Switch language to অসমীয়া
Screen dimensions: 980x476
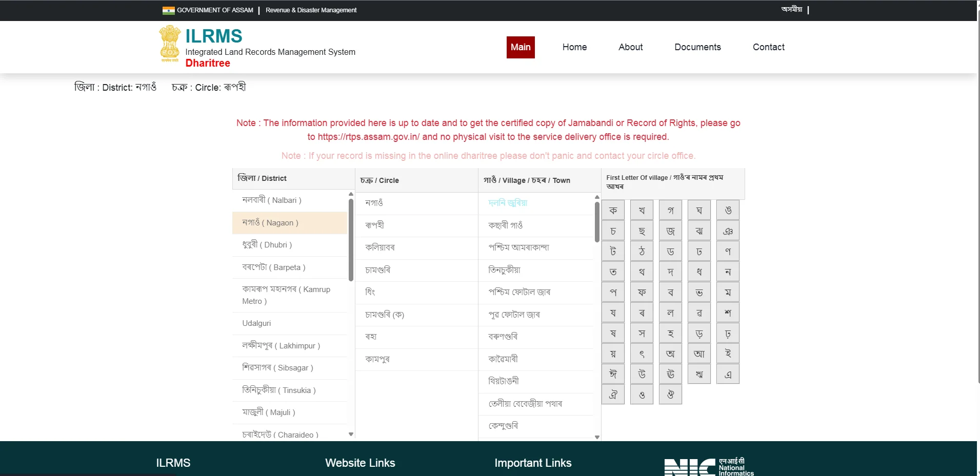coord(791,9)
